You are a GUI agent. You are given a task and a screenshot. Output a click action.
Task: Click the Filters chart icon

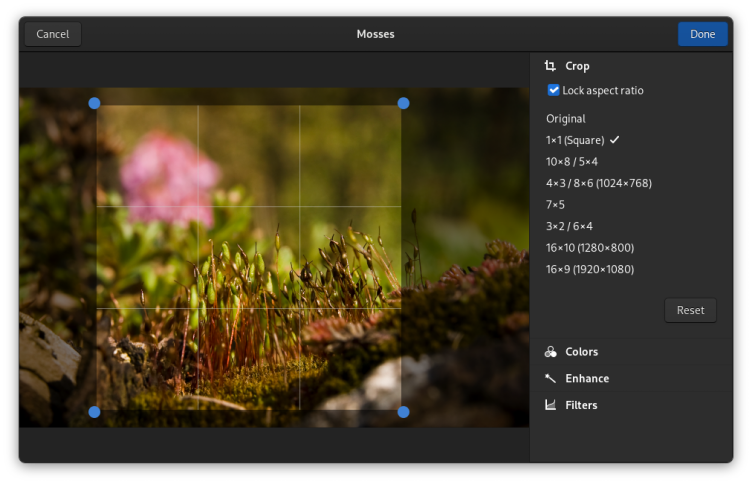tap(550, 405)
